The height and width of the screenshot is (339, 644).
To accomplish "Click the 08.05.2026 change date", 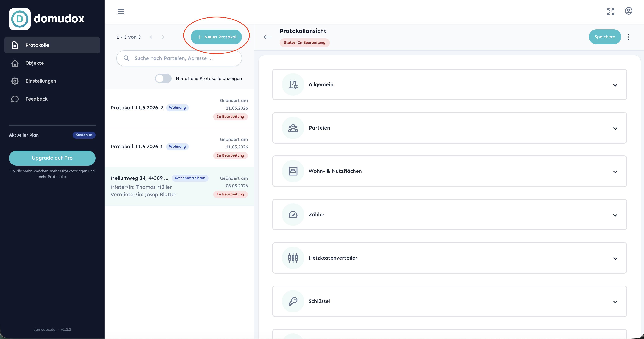I will click(x=237, y=186).
